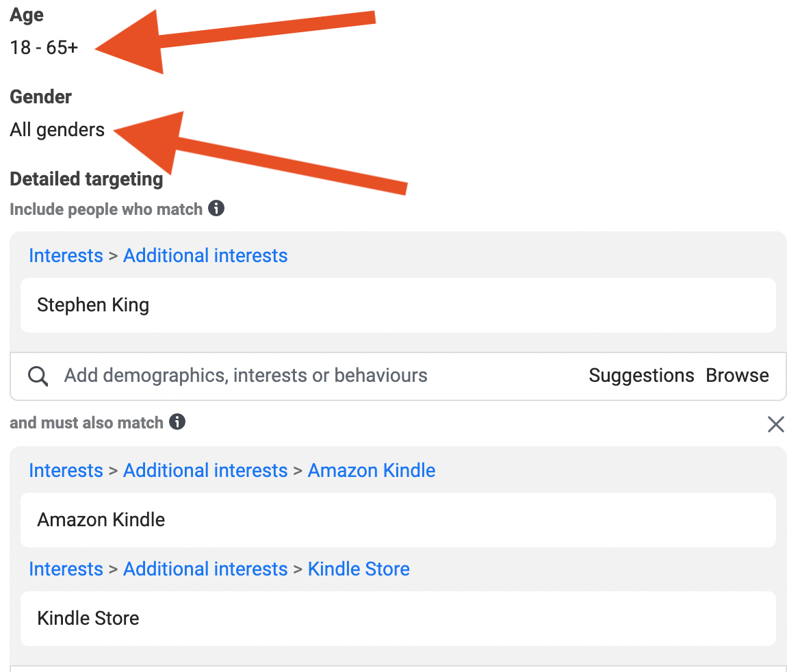Screen dimensions: 800x672
Task: Remove the 'must also match' section with X
Action: (775, 424)
